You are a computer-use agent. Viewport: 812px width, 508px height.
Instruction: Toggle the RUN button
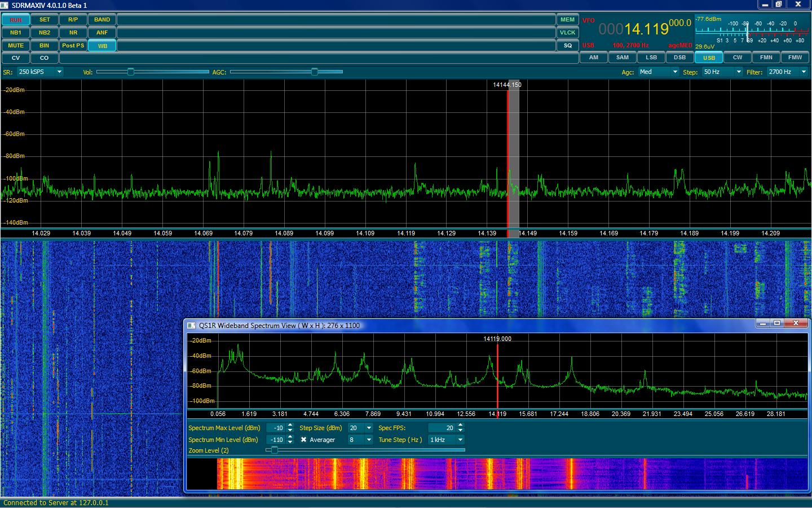[16, 20]
